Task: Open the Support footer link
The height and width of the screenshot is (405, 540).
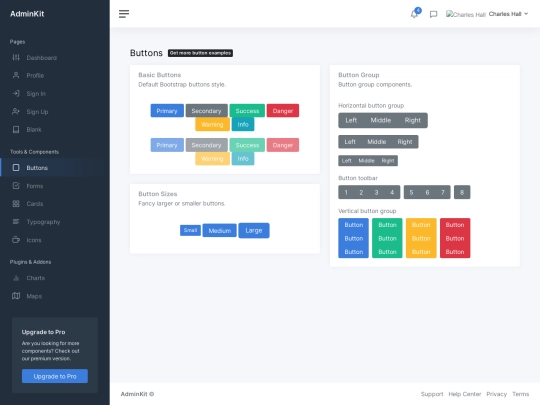Action: click(432, 394)
